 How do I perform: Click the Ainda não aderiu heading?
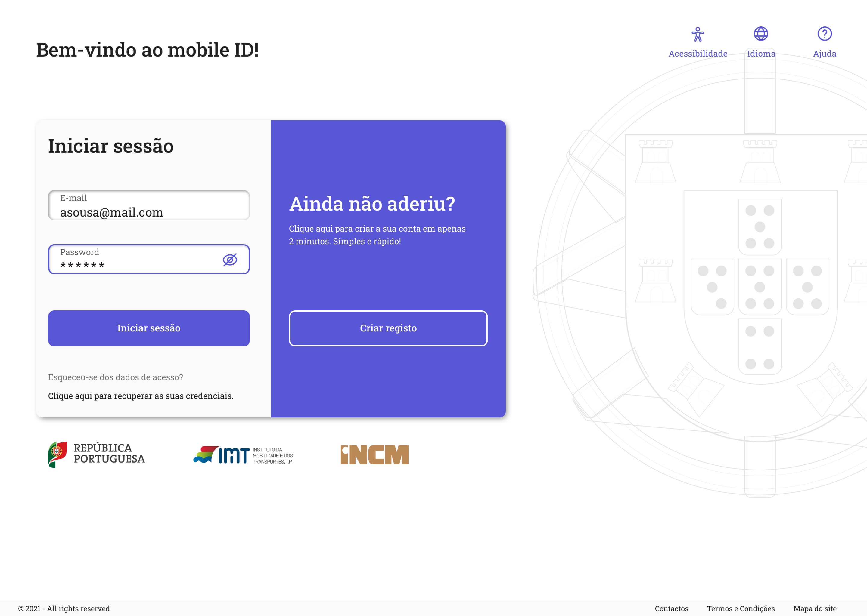coord(372,204)
